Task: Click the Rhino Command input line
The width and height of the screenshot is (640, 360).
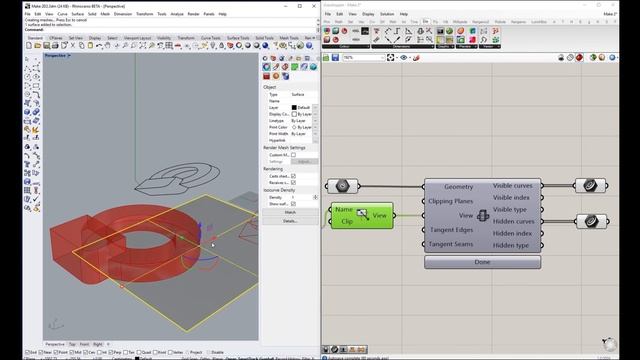Action: coord(171,30)
